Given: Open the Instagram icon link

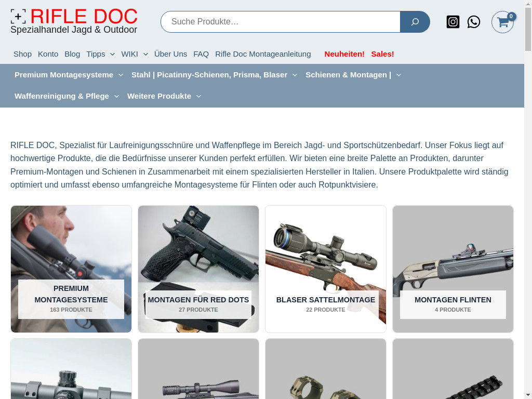Looking at the screenshot, I should click(x=453, y=22).
